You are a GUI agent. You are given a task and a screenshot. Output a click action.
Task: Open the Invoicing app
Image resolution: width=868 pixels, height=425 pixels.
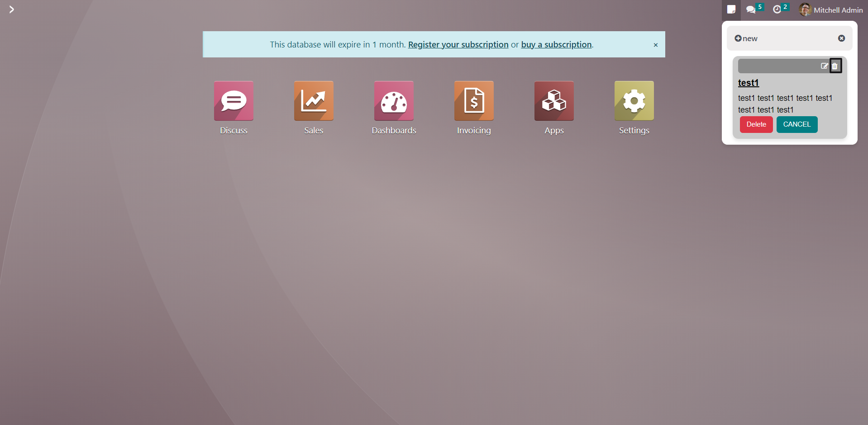click(x=474, y=101)
